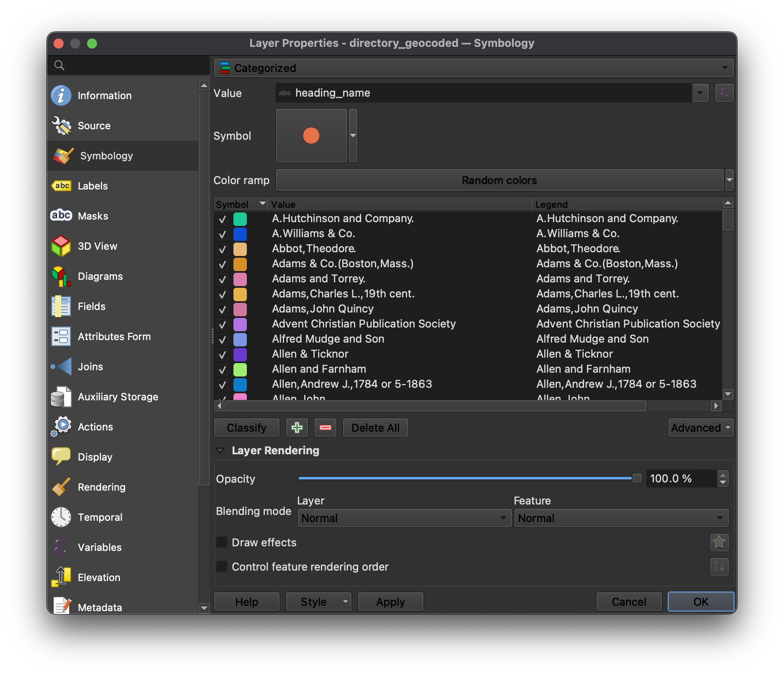Image resolution: width=784 pixels, height=676 pixels.
Task: Click the expression editor icon beside Value field
Action: [x=724, y=93]
